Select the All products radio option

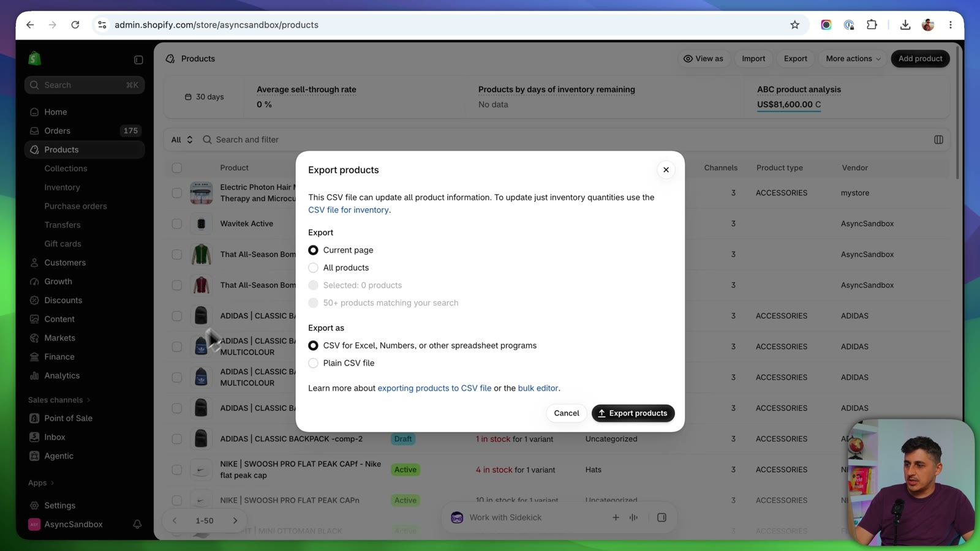tap(313, 268)
